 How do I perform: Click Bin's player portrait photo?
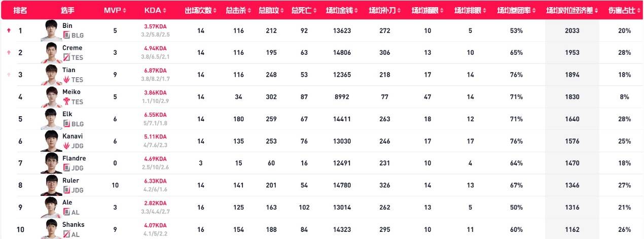coord(51,30)
